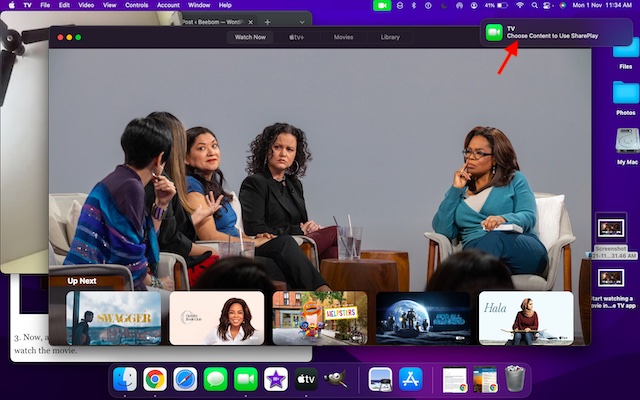640x400 pixels.
Task: Open the Account menu
Action: coord(168,5)
